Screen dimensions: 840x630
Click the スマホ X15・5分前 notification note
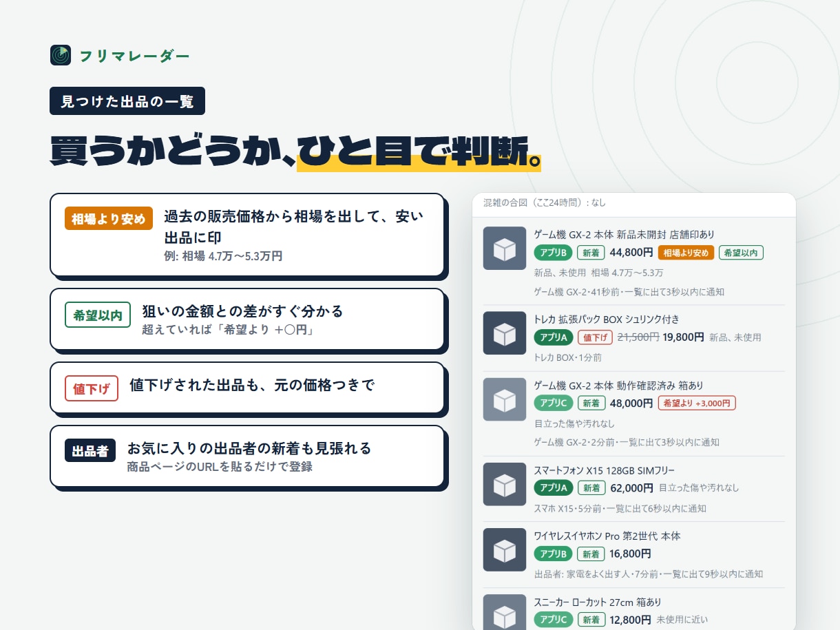point(620,508)
